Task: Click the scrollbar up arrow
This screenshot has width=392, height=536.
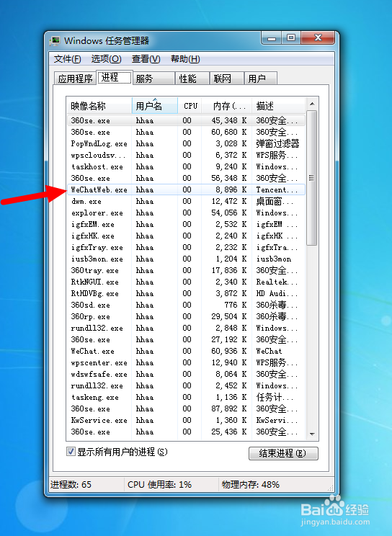Action: point(312,104)
